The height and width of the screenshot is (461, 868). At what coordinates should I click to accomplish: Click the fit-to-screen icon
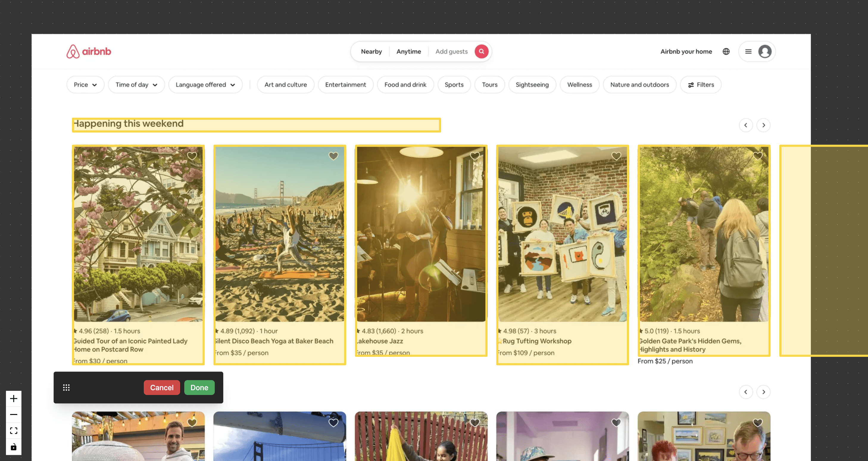pos(13,431)
